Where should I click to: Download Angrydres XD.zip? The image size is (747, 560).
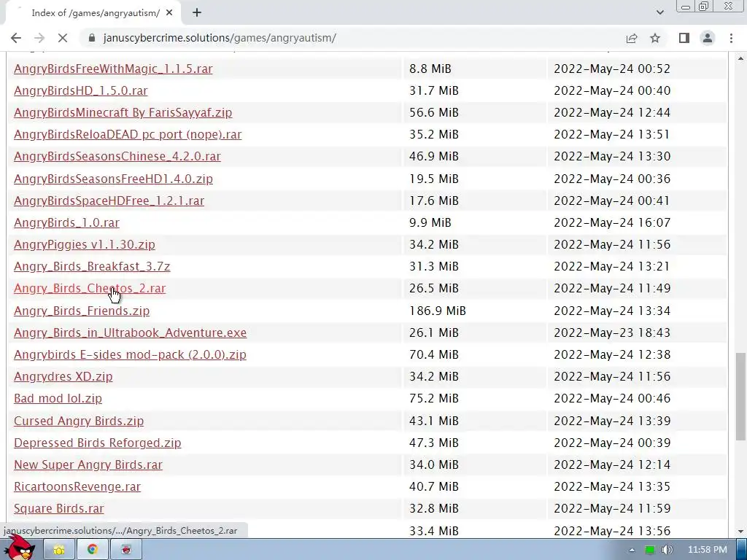tap(63, 376)
